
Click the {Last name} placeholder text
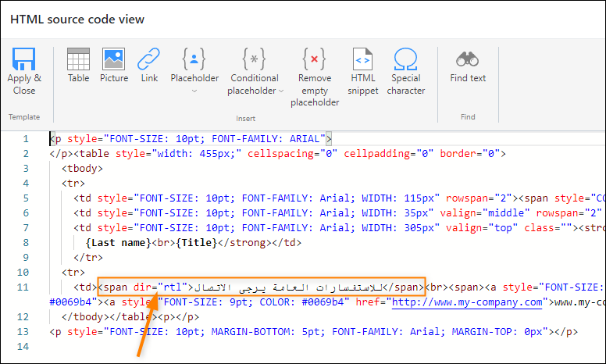tap(118, 243)
